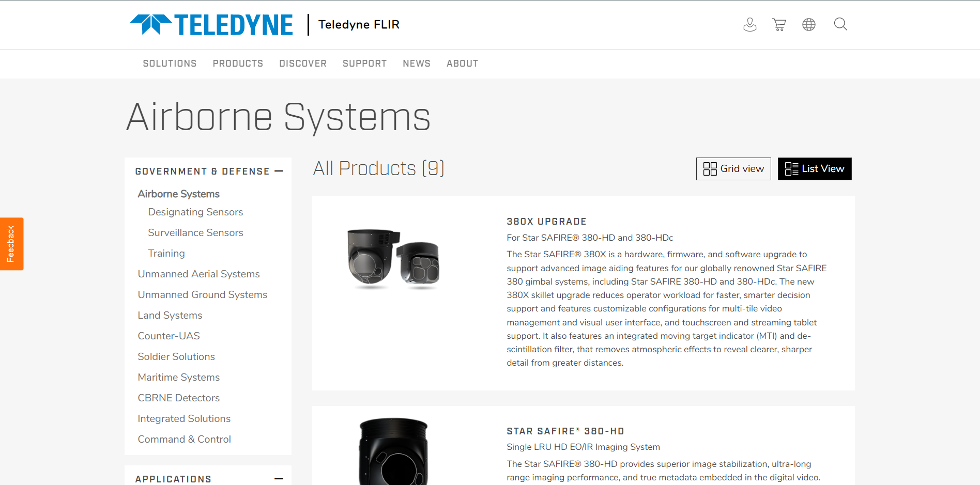The height and width of the screenshot is (485, 980).
Task: Open the orange Feedback tab
Action: [11, 244]
